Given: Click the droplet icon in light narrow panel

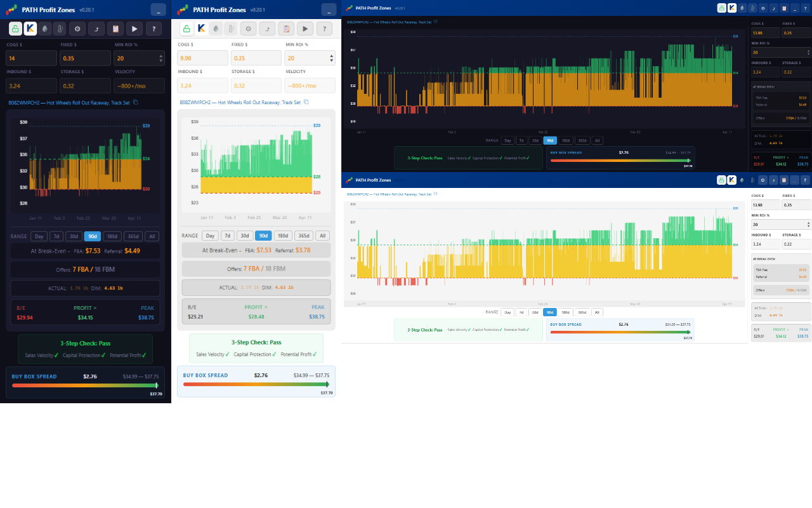Looking at the screenshot, I should pos(216,29).
